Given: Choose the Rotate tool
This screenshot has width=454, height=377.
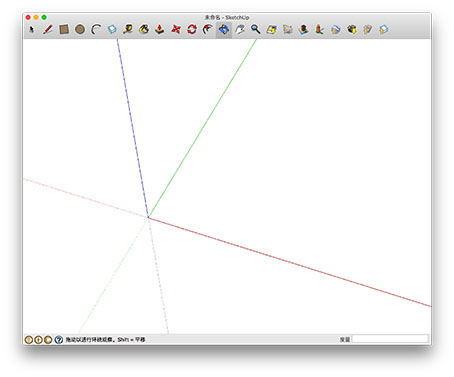Looking at the screenshot, I should click(x=192, y=30).
